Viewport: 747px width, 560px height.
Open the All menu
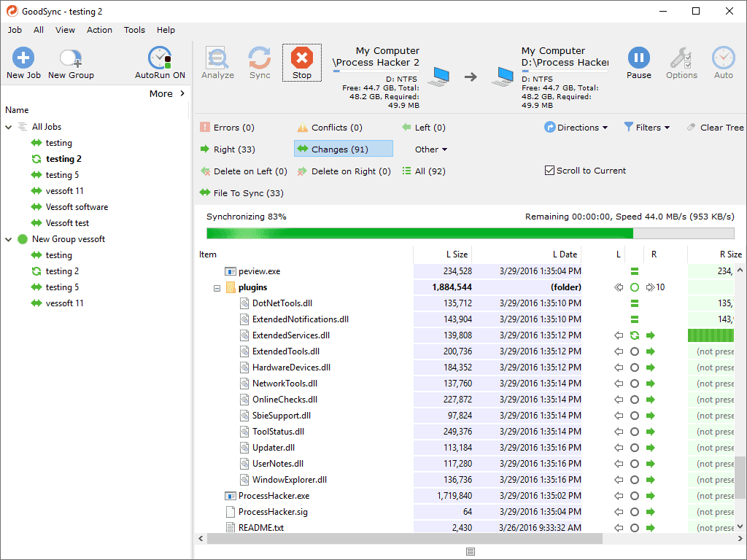coord(39,30)
